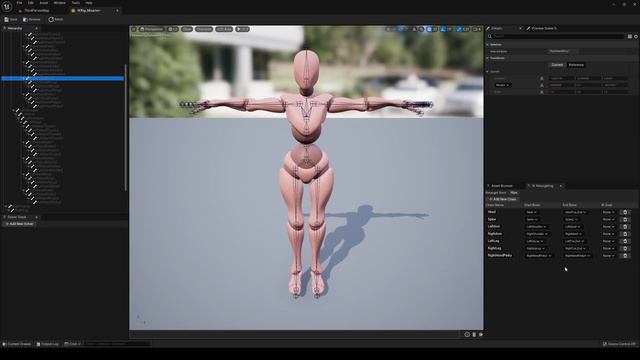The height and width of the screenshot is (360, 640).
Task: Open RightLeg chain end bone dropdown
Action: tap(576, 248)
